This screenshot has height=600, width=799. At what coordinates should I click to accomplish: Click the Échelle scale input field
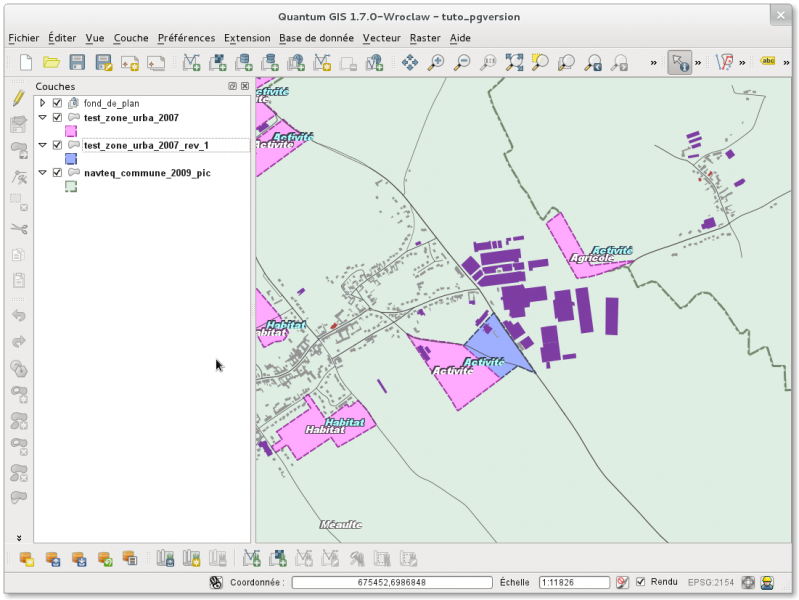[x=573, y=582]
